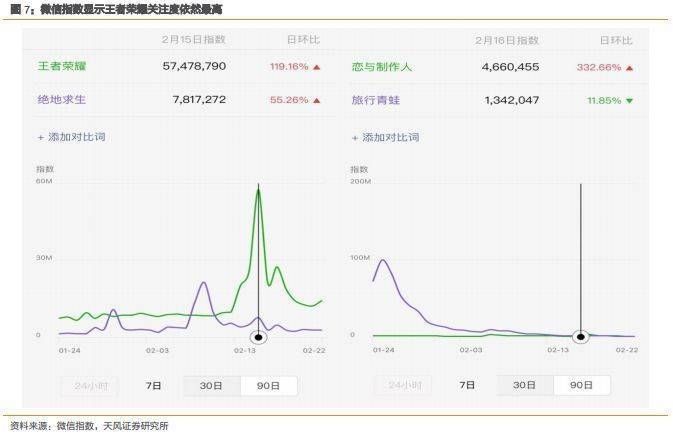Click the 200M axis label
This screenshot has width=673, height=436.
361,182
